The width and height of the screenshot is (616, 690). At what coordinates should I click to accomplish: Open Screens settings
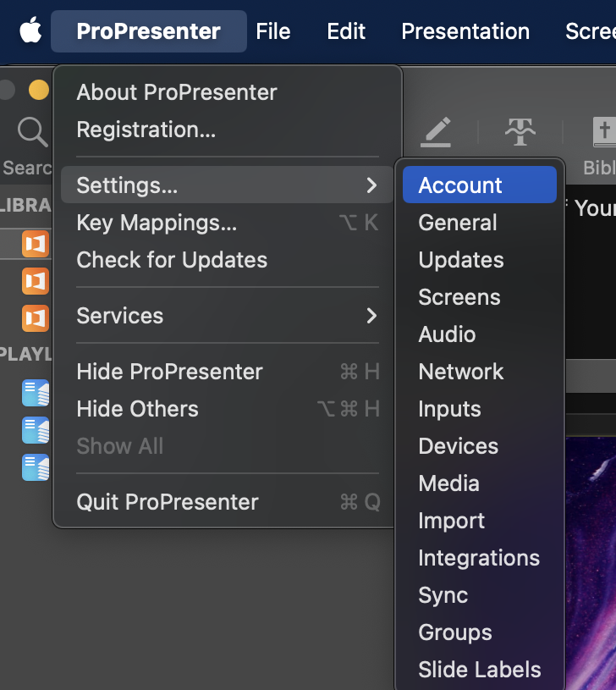click(x=480, y=297)
